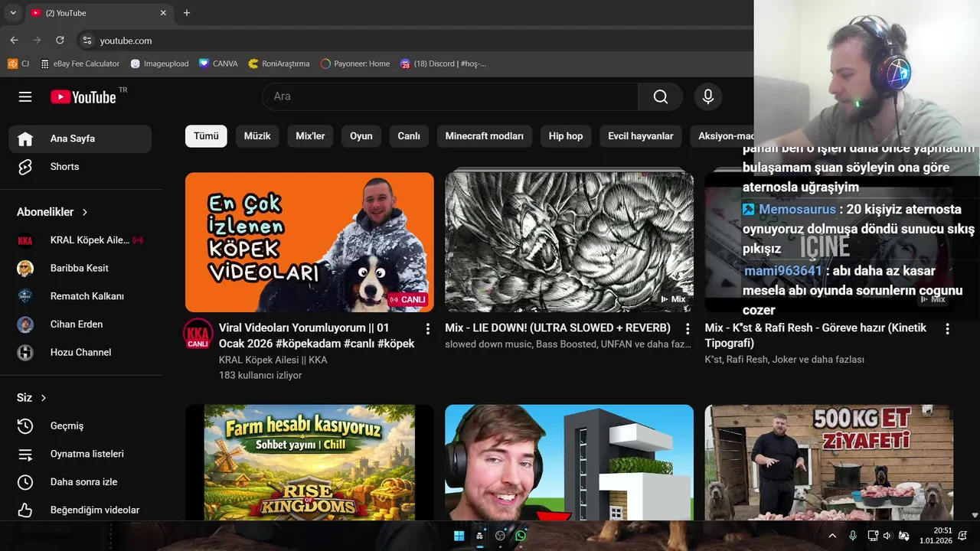
Task: Open Payoneer: Home bookmark
Action: (355, 64)
